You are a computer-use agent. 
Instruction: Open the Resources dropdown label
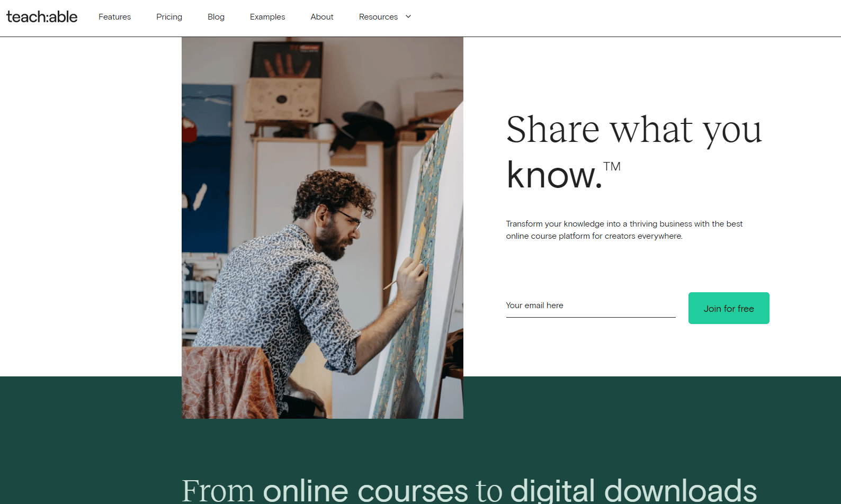(x=378, y=17)
